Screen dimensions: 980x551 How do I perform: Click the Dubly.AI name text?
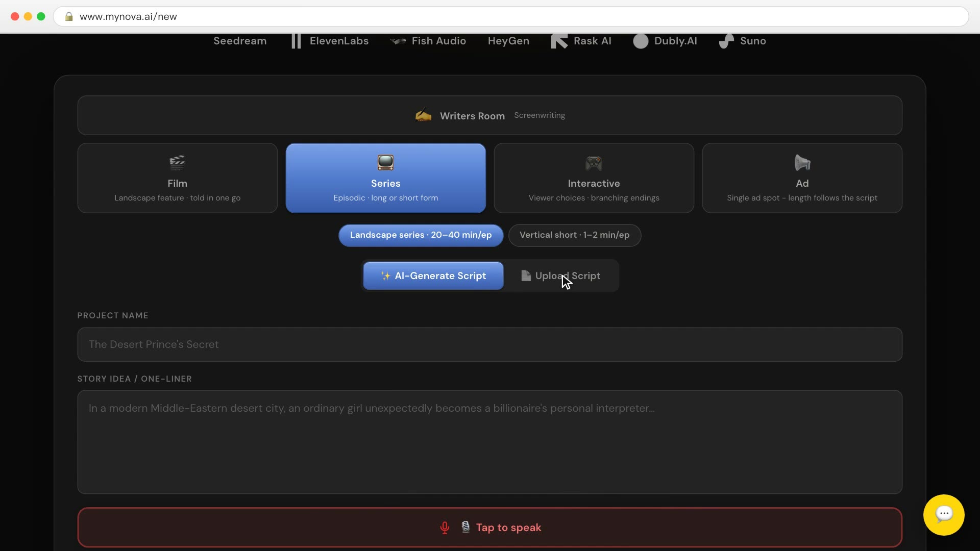pyautogui.click(x=675, y=41)
